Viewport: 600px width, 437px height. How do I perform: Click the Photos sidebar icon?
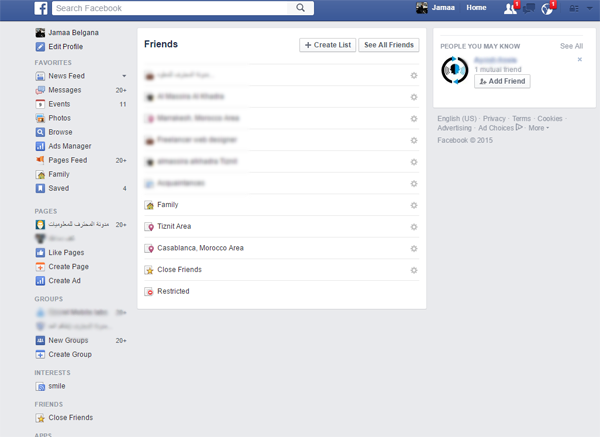click(x=40, y=118)
